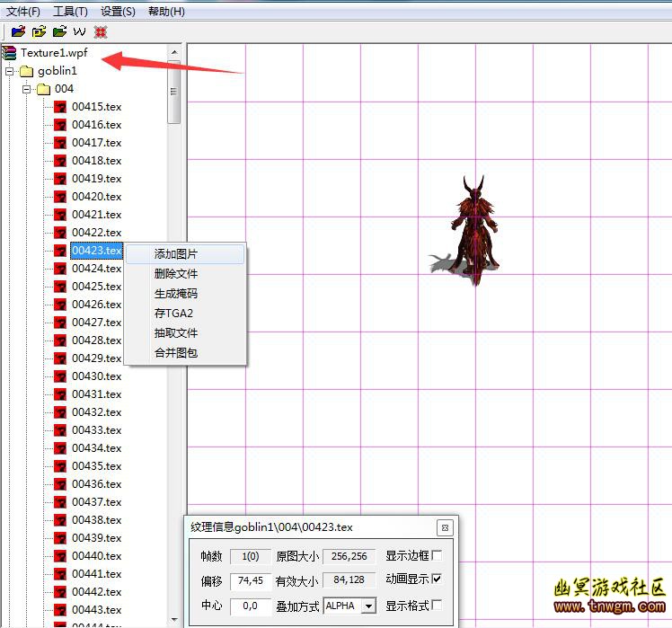Click the red icon beside 00430.tex
This screenshot has height=628, width=672.
[x=60, y=376]
